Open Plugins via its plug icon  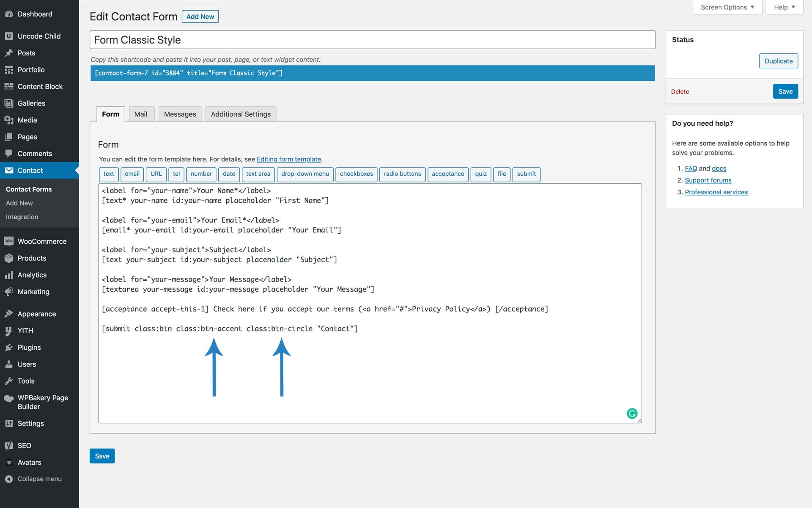pyautogui.click(x=9, y=348)
